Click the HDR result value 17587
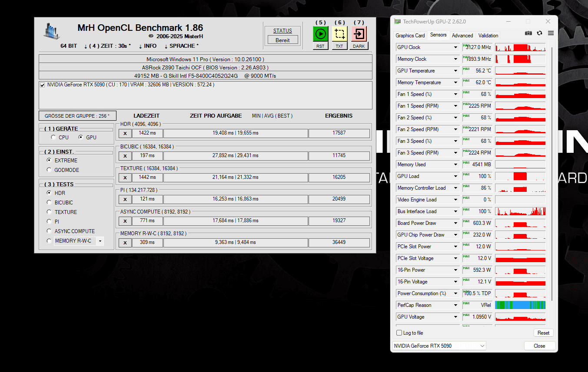588x372 pixels. coord(339,133)
